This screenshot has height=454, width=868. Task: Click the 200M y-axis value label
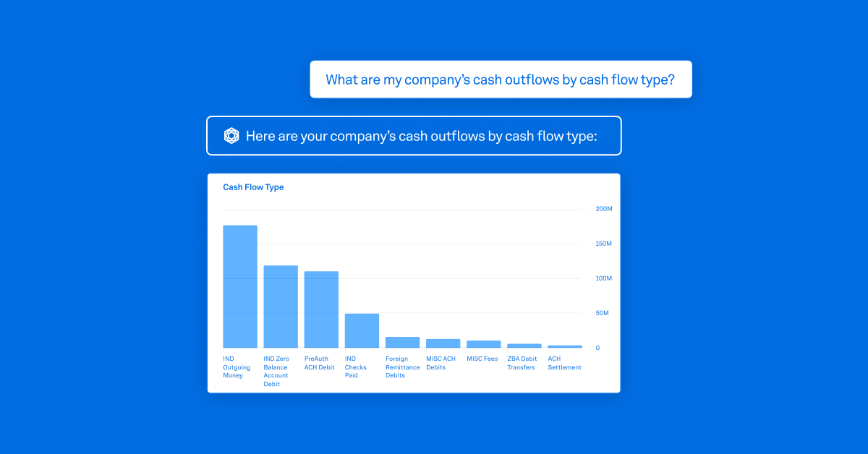(x=603, y=209)
